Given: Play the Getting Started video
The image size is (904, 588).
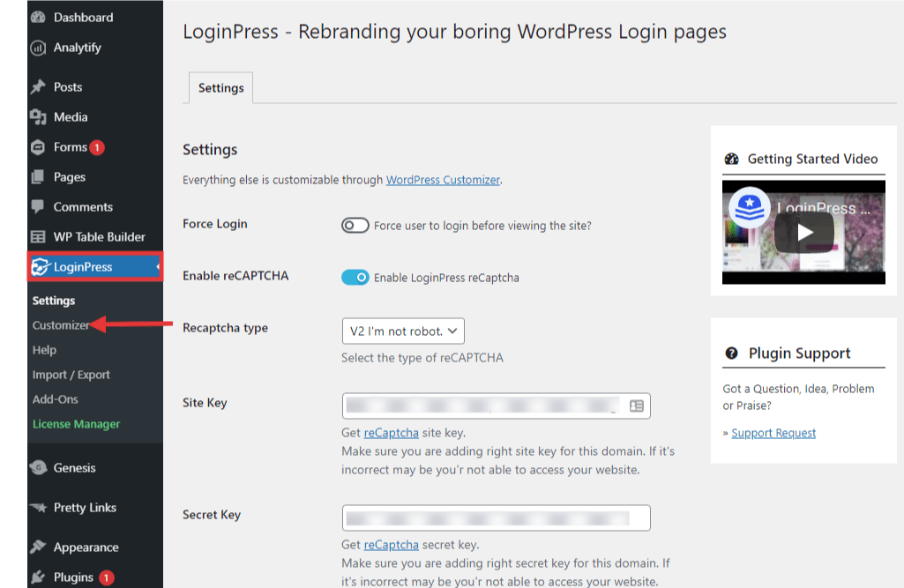Looking at the screenshot, I should 804,233.
